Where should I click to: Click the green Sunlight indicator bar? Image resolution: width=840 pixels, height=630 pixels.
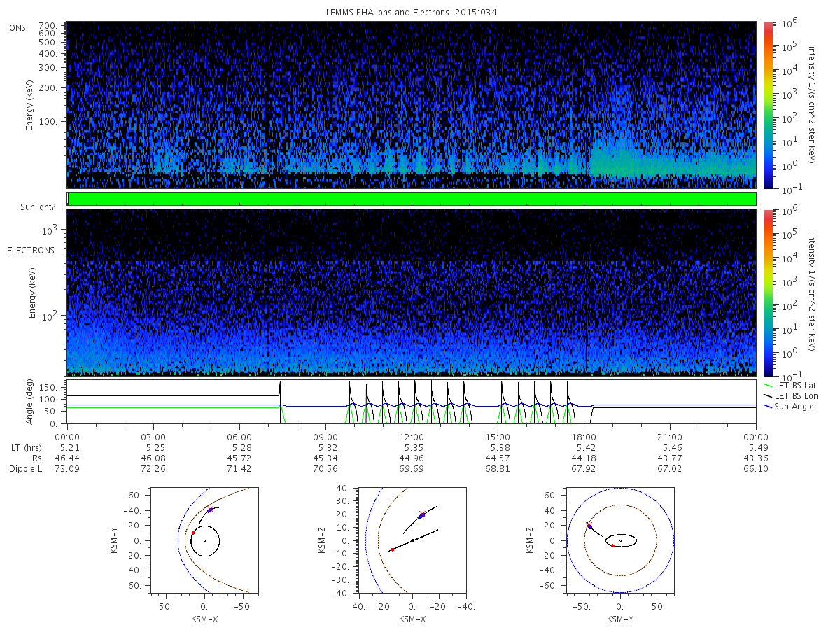pos(412,199)
